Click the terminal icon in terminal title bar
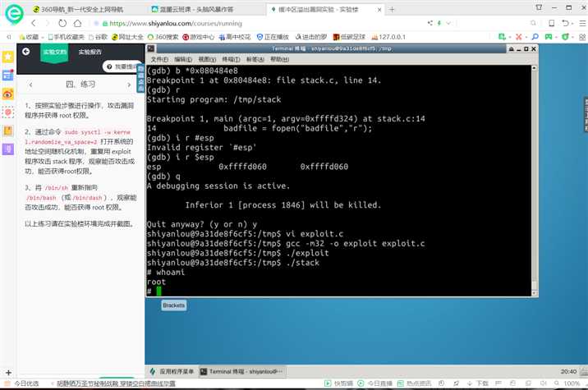The height and width of the screenshot is (390, 588). [x=151, y=48]
